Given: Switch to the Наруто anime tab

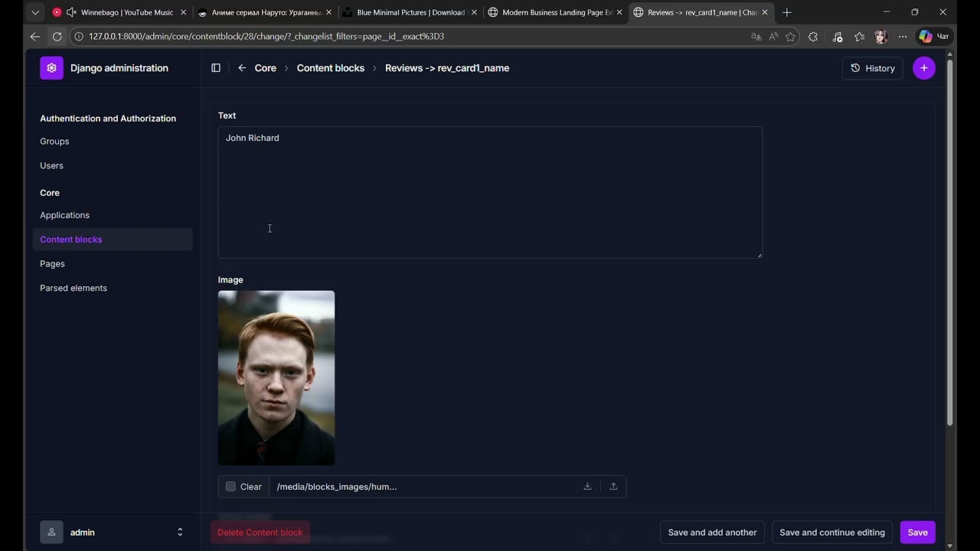Looking at the screenshot, I should click(265, 12).
